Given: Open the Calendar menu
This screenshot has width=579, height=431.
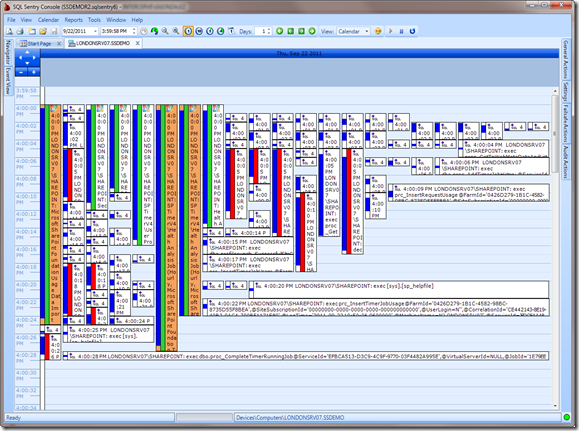Looking at the screenshot, I should coord(48,20).
